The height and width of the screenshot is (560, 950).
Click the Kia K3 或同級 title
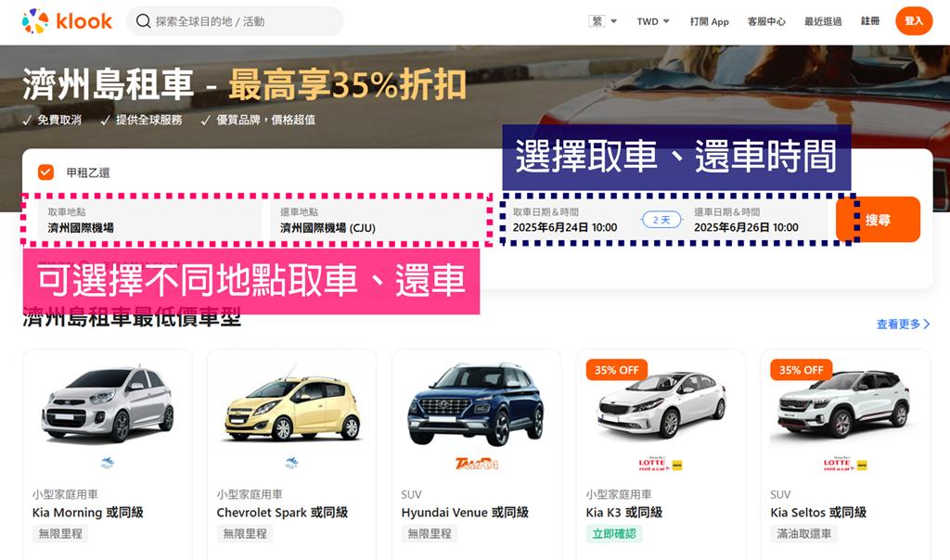(624, 512)
